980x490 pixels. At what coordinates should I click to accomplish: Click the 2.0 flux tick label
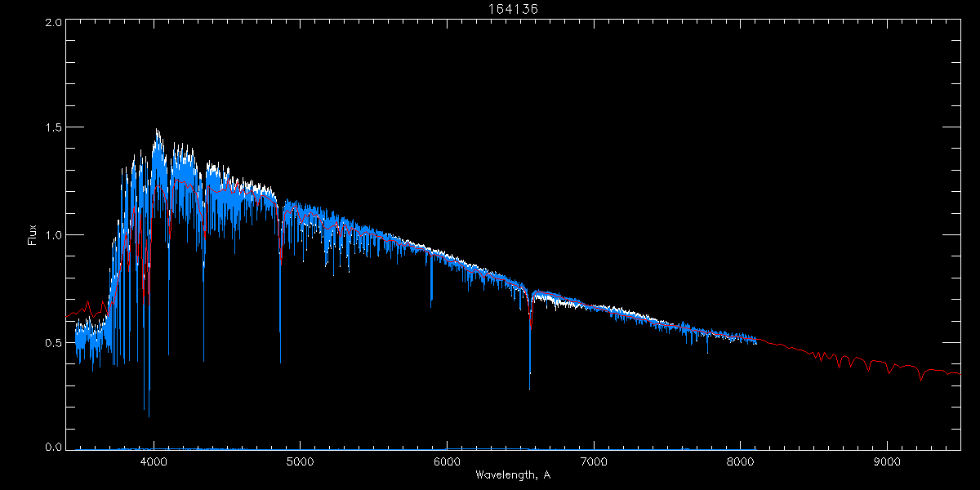(54, 22)
